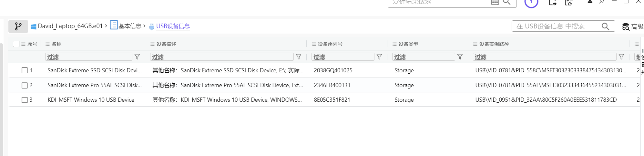This screenshot has width=644, height=156.
Task: Tick the checkbox for row 3 KDI-MSFT device
Action: tap(25, 100)
